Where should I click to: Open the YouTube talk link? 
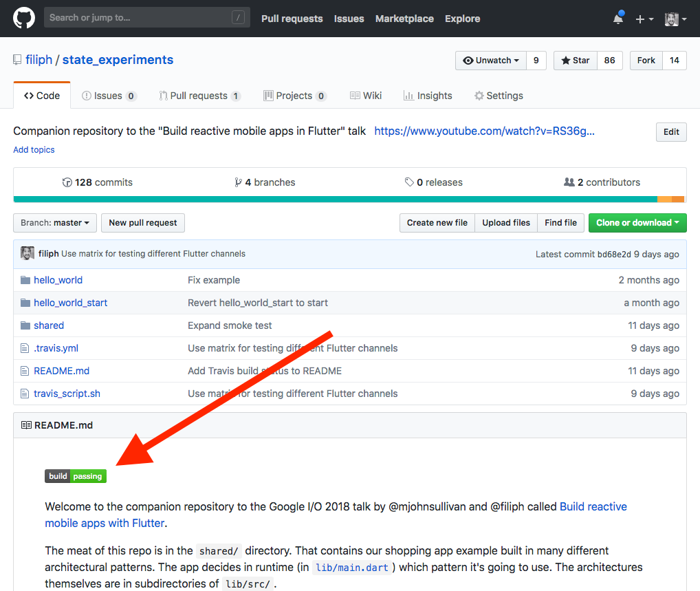coord(484,131)
